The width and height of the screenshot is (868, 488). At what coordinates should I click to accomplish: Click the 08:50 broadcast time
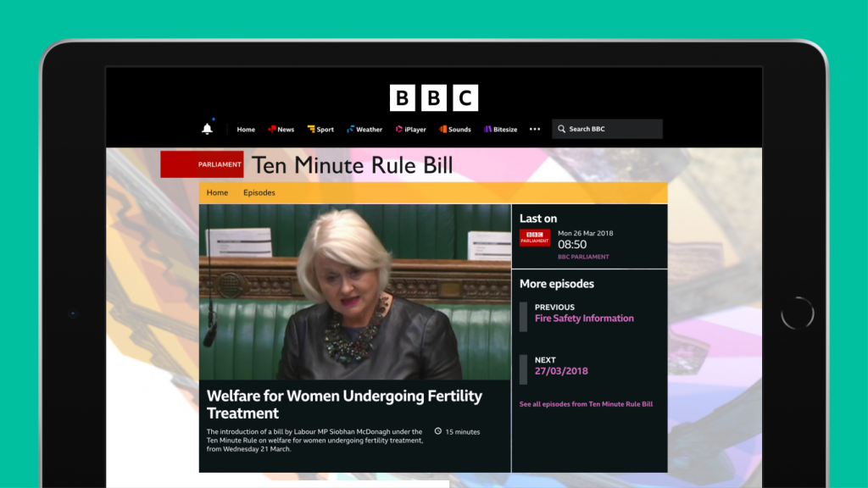572,245
